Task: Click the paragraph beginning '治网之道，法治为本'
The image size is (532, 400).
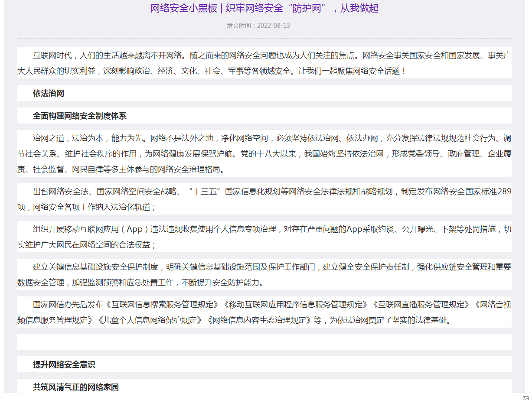Action: pos(264,154)
